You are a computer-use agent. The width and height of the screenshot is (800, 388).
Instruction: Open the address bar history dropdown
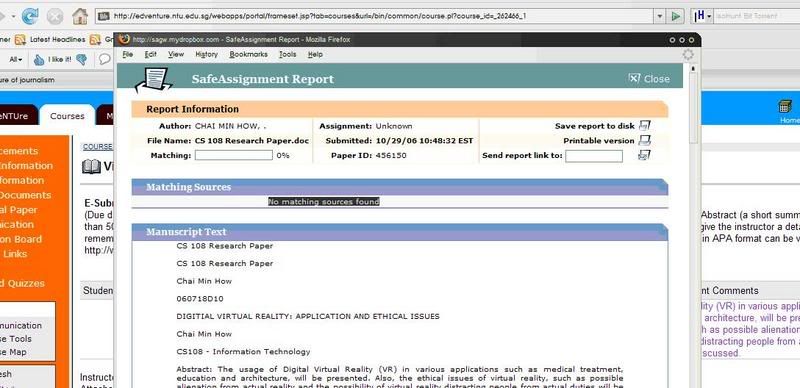tap(660, 16)
